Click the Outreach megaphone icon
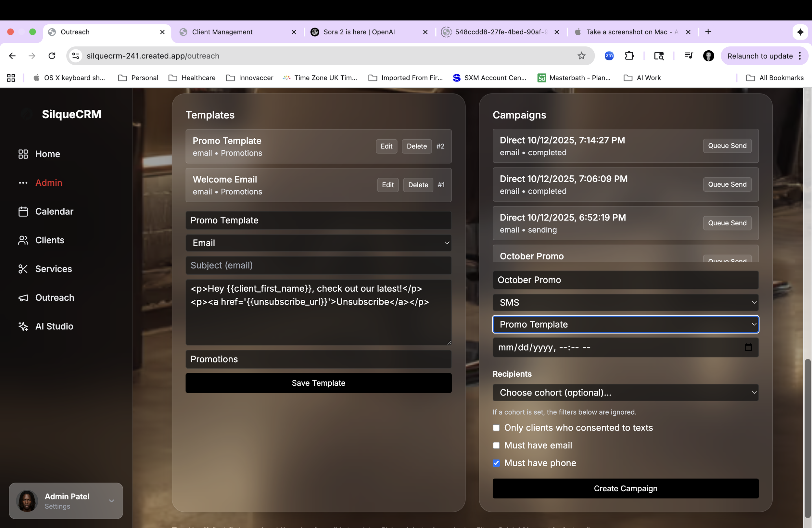 [23, 298]
